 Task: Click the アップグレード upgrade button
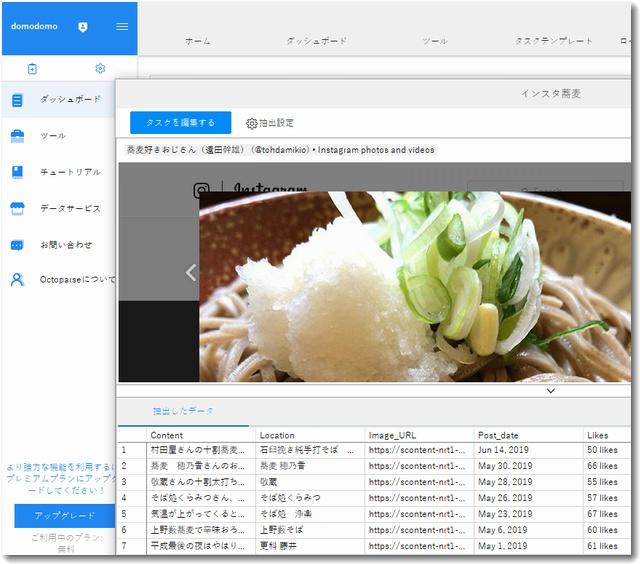[x=57, y=515]
